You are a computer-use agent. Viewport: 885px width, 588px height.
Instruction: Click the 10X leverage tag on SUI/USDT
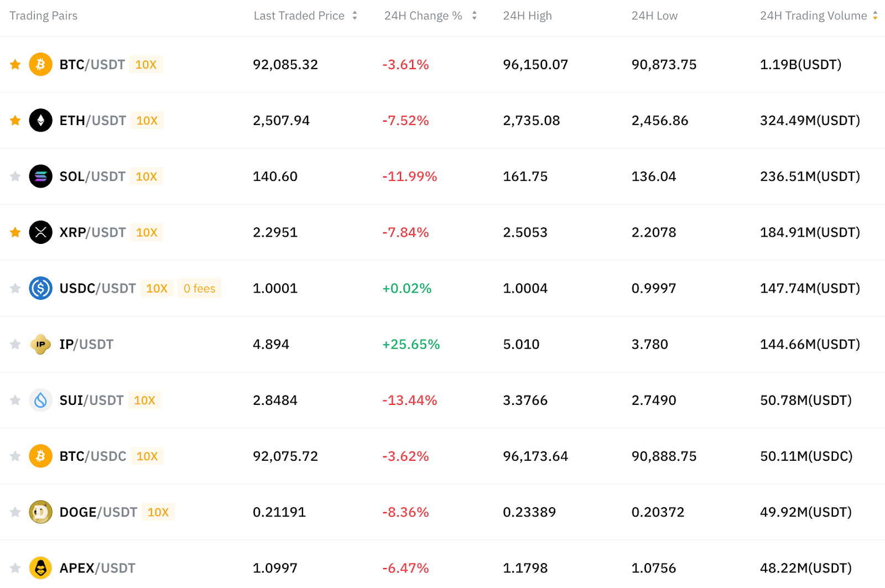(145, 400)
